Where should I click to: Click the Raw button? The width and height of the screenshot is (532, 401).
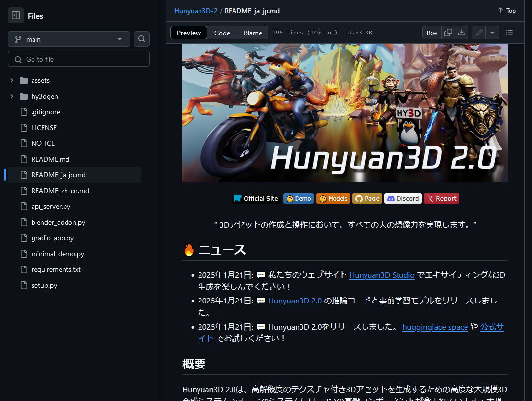click(432, 32)
